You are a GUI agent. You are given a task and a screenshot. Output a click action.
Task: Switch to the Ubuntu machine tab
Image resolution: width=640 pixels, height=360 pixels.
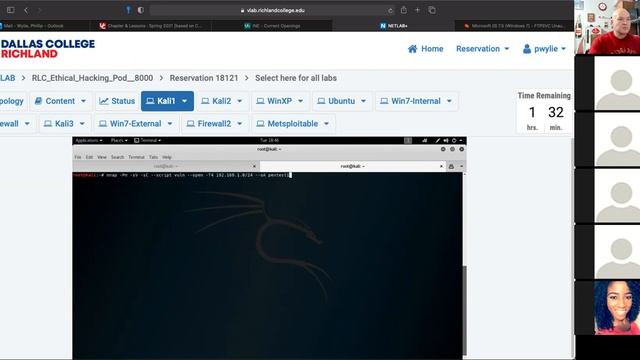(x=342, y=101)
